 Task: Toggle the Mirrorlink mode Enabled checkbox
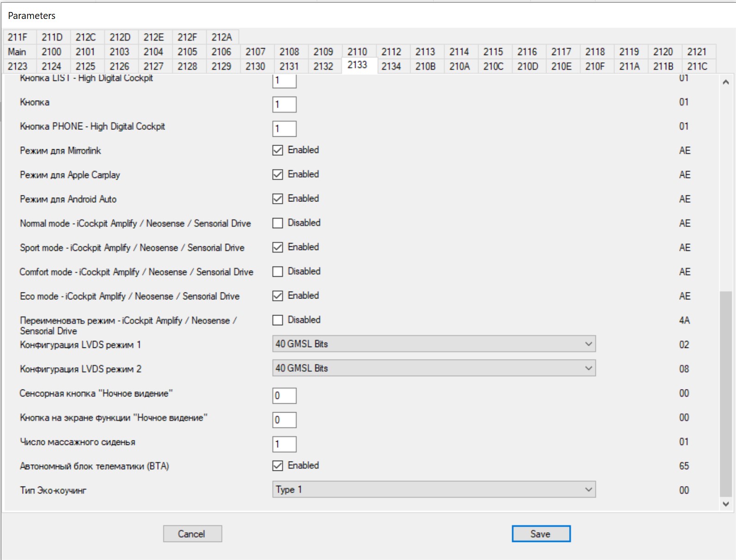(x=277, y=150)
